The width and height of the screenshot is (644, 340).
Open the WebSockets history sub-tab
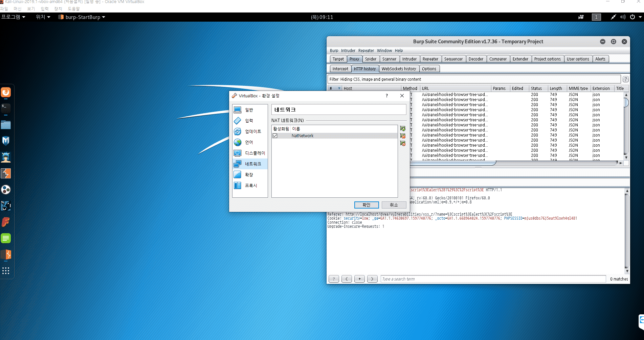pyautogui.click(x=399, y=69)
